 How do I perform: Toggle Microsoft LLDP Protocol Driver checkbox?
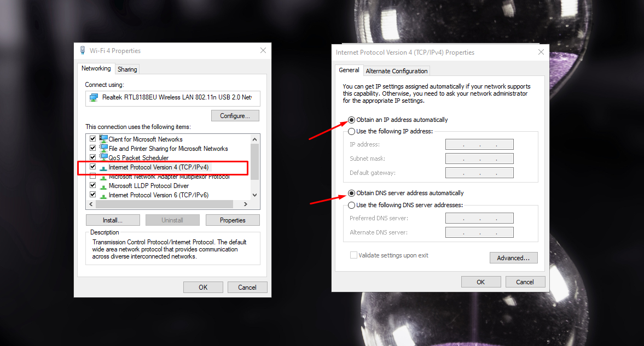(93, 185)
